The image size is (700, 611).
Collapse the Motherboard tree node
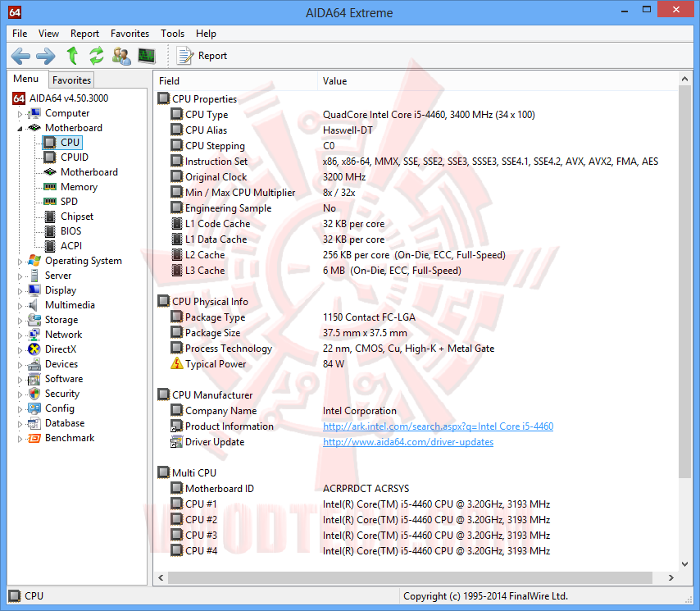click(20, 129)
